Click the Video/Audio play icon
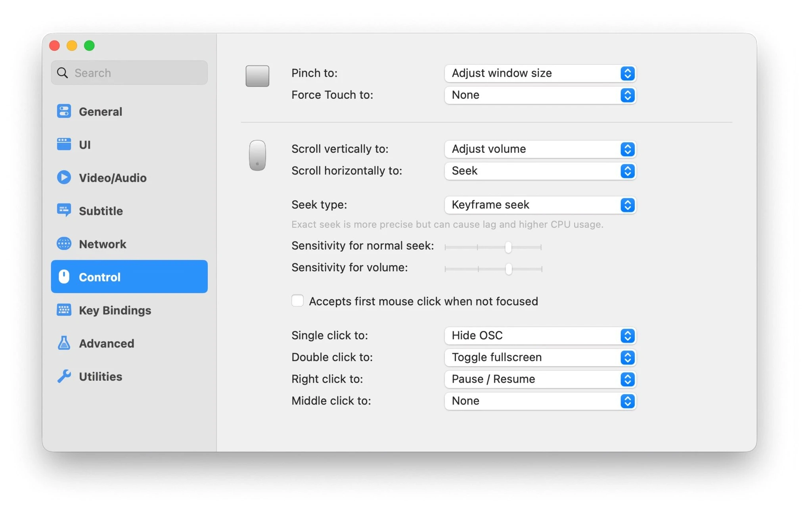Screen dimensions: 812x516 click(x=64, y=177)
